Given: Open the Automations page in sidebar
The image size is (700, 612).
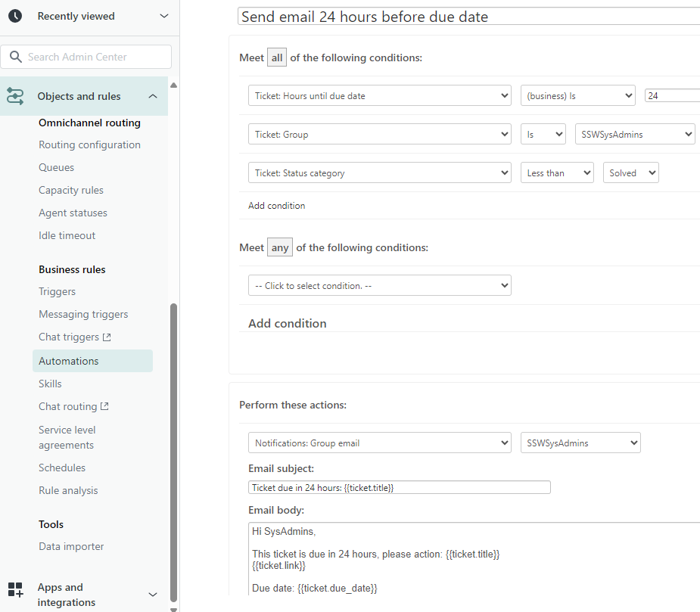Looking at the screenshot, I should 69,361.
